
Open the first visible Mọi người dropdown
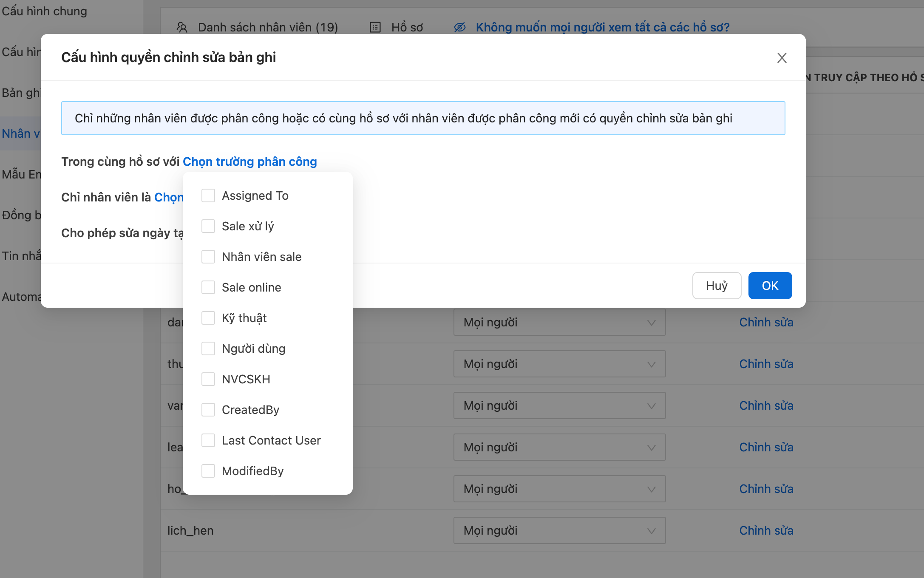pos(559,322)
